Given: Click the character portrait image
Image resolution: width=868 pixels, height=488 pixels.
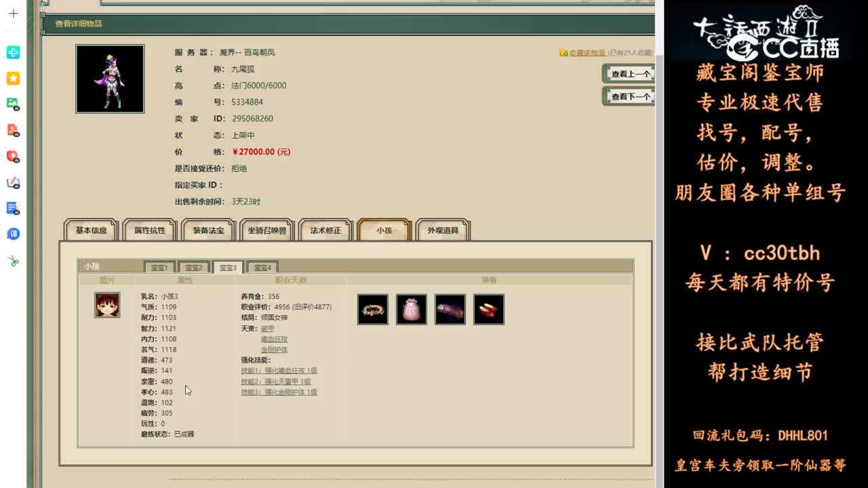Looking at the screenshot, I should pos(110,79).
